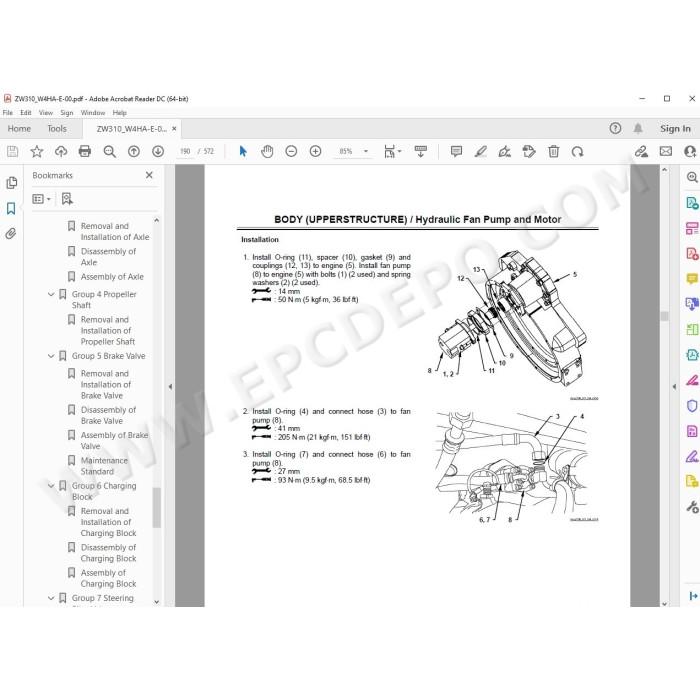The width and height of the screenshot is (700, 700).
Task: Open bookmarks options dropdown
Action: coord(42,199)
